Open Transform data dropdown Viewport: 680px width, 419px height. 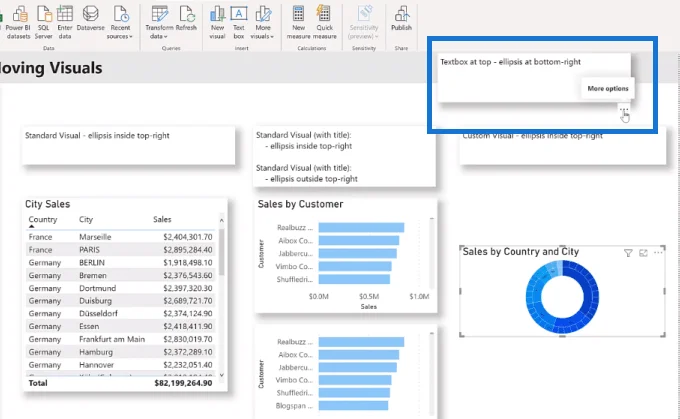tap(159, 23)
